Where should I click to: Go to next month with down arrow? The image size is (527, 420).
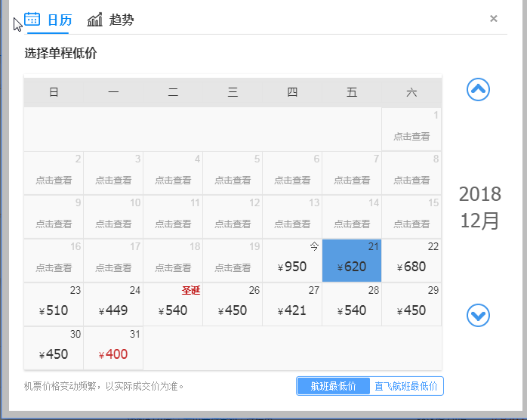[x=478, y=316]
